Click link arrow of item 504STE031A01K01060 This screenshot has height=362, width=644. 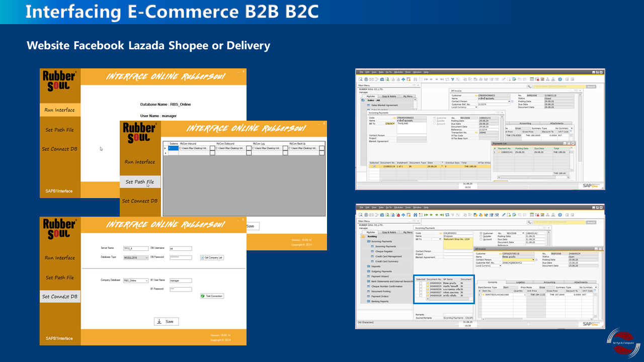coord(483,295)
